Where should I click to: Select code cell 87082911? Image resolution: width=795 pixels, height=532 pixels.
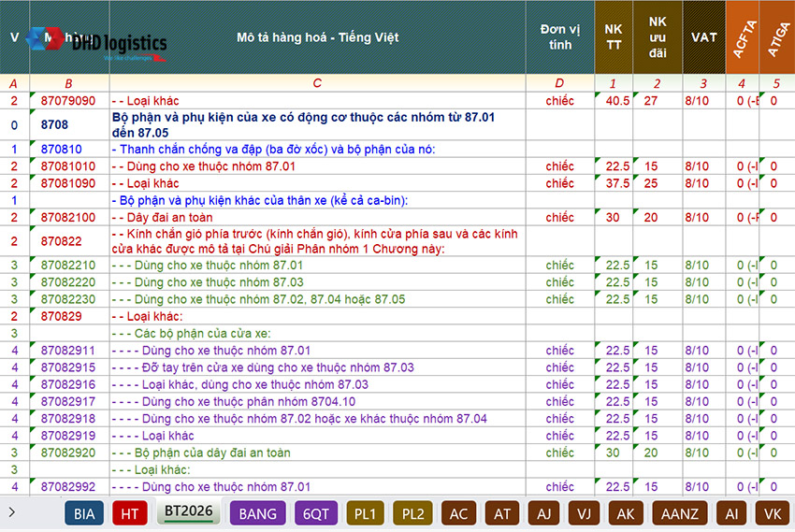point(69,351)
